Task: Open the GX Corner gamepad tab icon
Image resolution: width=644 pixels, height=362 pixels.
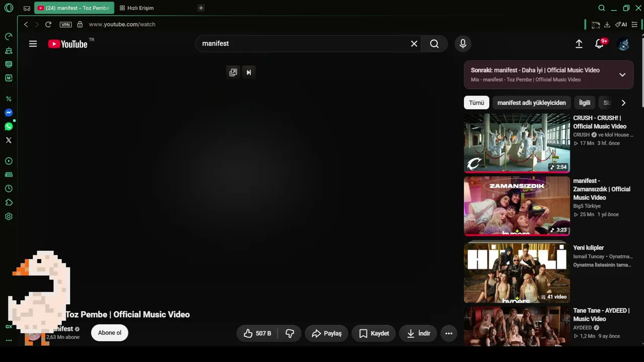Action: click(x=27, y=8)
